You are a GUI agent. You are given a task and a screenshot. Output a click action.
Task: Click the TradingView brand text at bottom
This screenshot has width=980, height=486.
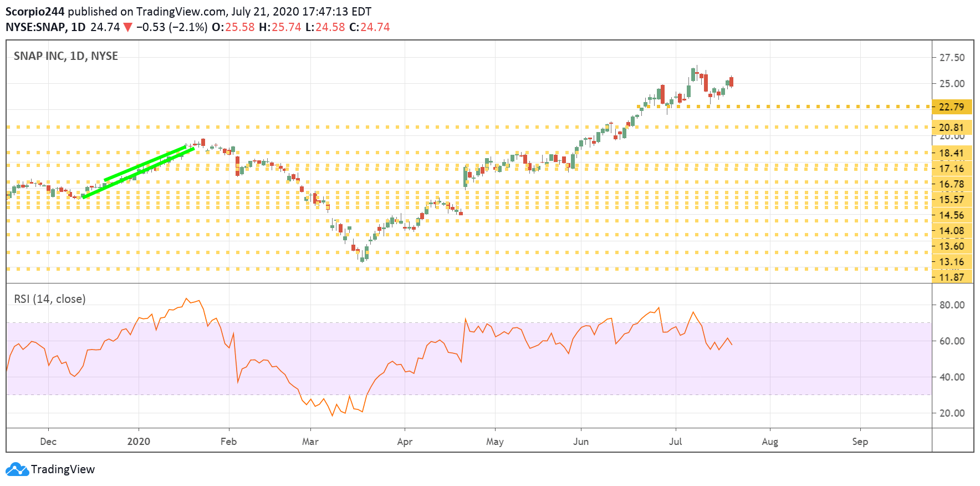[x=63, y=469]
